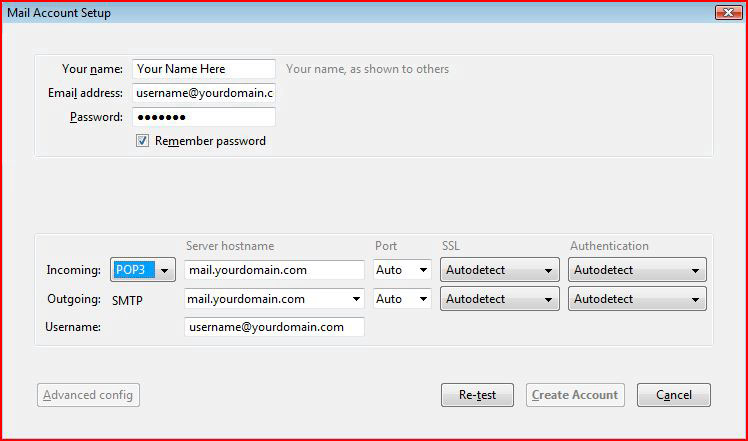Click the Re-test button
This screenshot has height=441, width=748.
pyautogui.click(x=477, y=395)
